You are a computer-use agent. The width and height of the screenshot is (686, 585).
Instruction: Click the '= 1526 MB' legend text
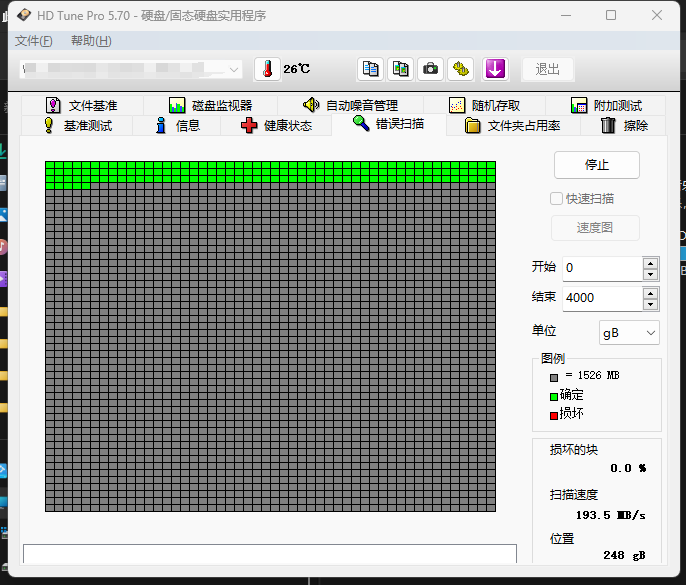(592, 375)
